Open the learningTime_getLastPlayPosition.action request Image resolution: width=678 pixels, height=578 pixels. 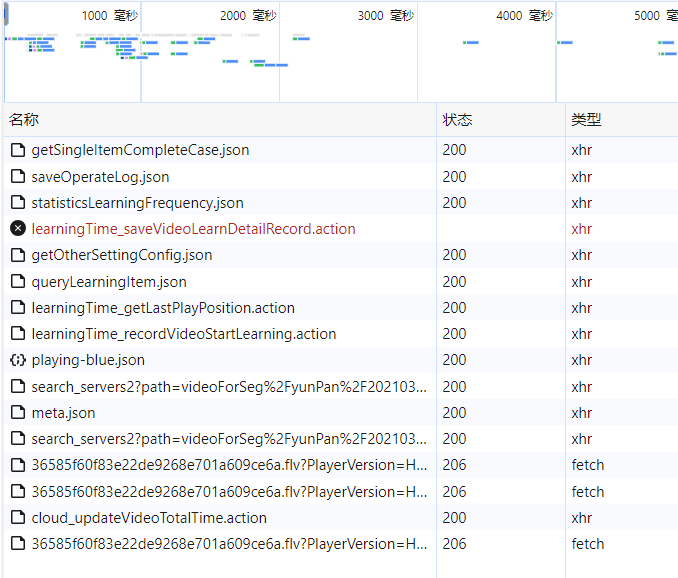[162, 308]
